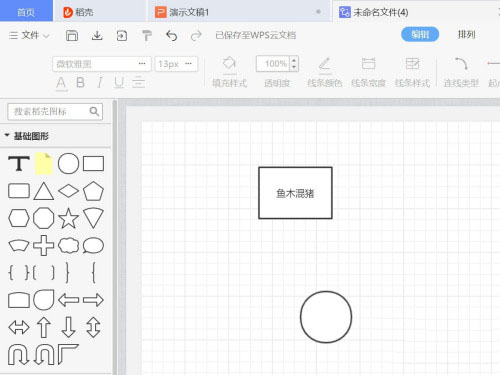Select the up arrow shape

(44, 327)
